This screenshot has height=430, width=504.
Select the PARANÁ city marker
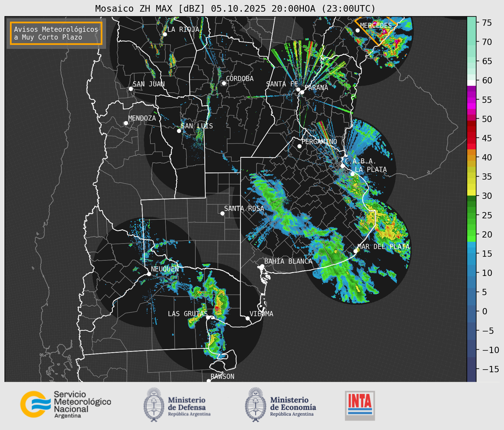tap(302, 92)
